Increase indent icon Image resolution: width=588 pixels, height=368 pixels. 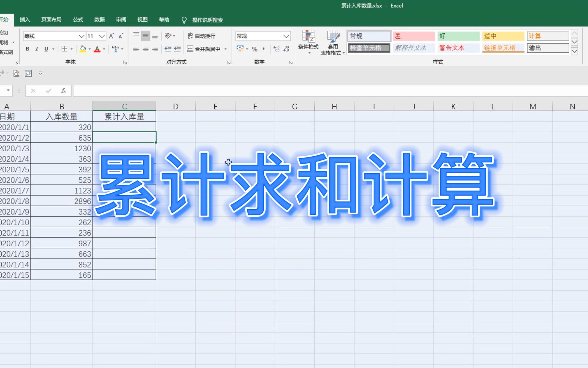point(177,49)
